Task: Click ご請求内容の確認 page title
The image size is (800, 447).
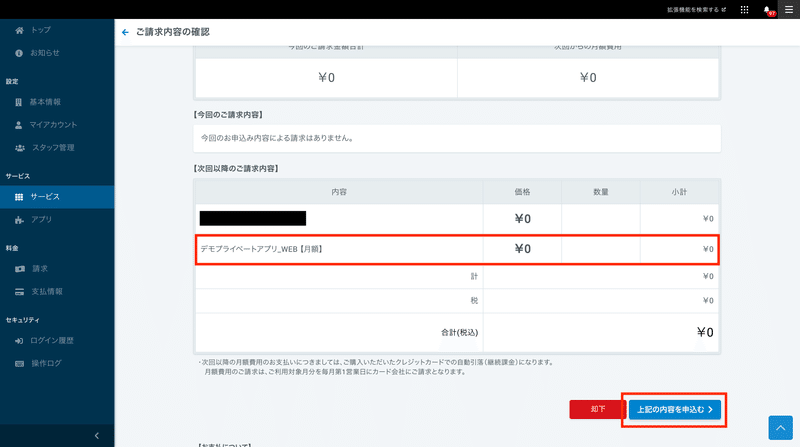Action: tap(172, 32)
